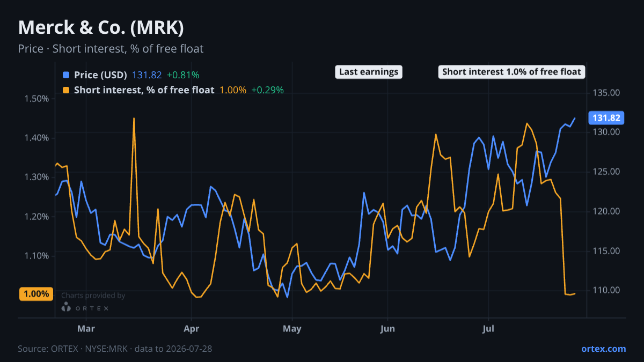Click the 'Jul' x-axis label

[489, 328]
